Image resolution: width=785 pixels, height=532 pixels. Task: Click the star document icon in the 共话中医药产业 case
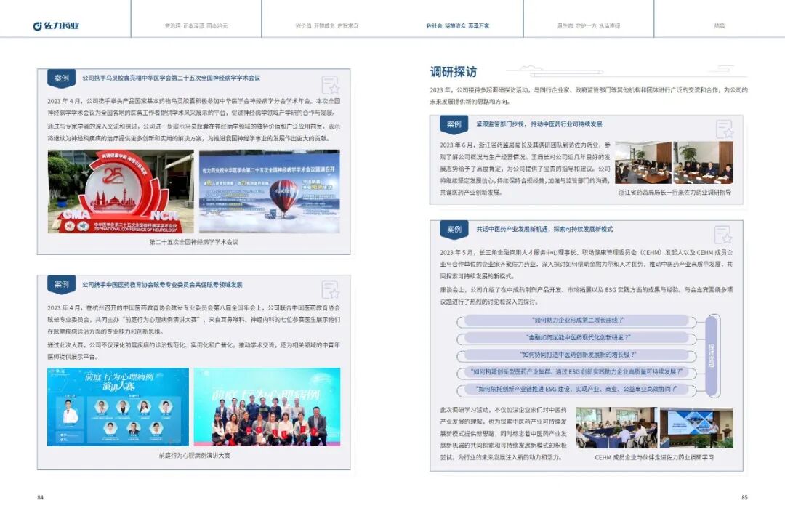[x=723, y=235]
